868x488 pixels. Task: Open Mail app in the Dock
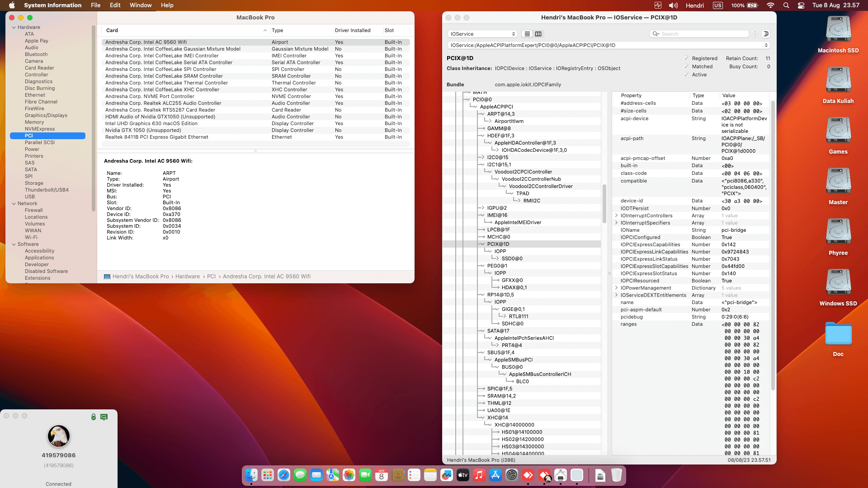[x=316, y=475]
